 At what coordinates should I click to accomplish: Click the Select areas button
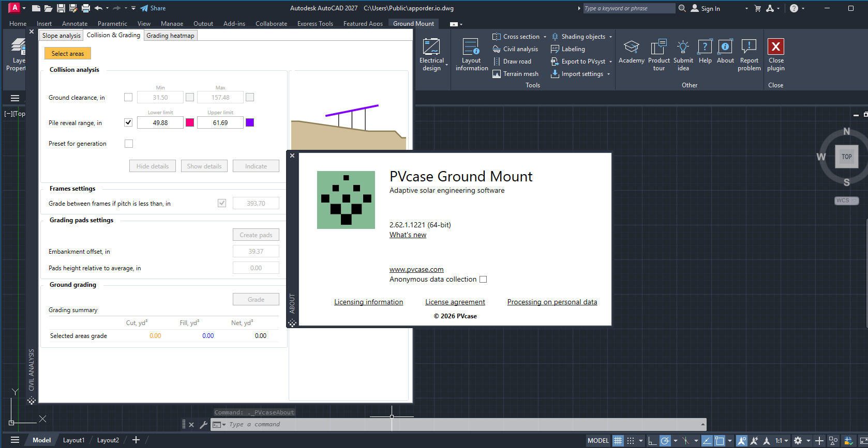(68, 53)
